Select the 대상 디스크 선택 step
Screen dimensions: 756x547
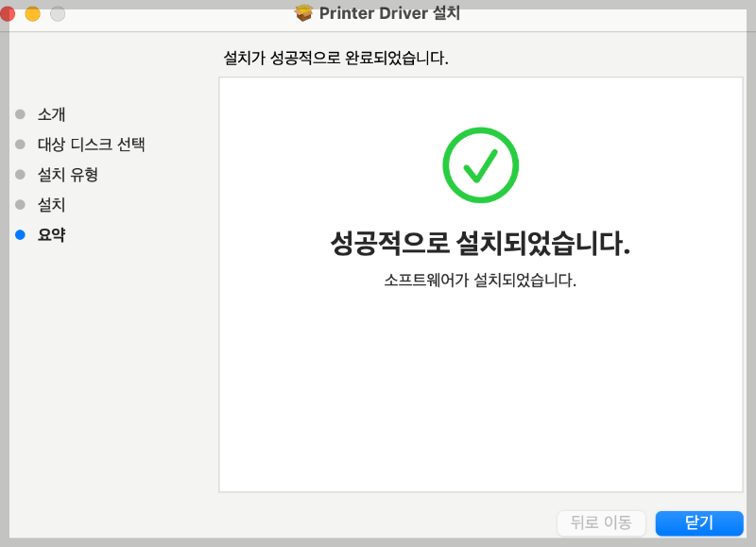click(x=86, y=144)
